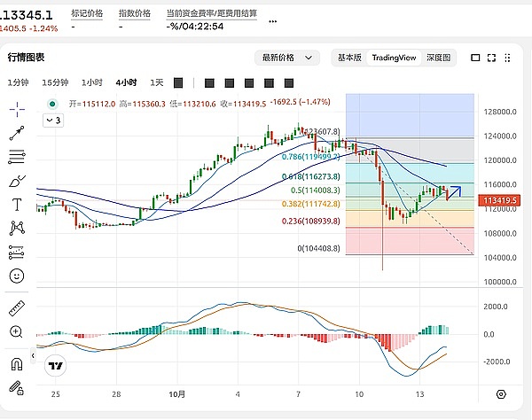Open the 最新价格 dropdown
This screenshot has width=532, height=420.
[x=286, y=58]
